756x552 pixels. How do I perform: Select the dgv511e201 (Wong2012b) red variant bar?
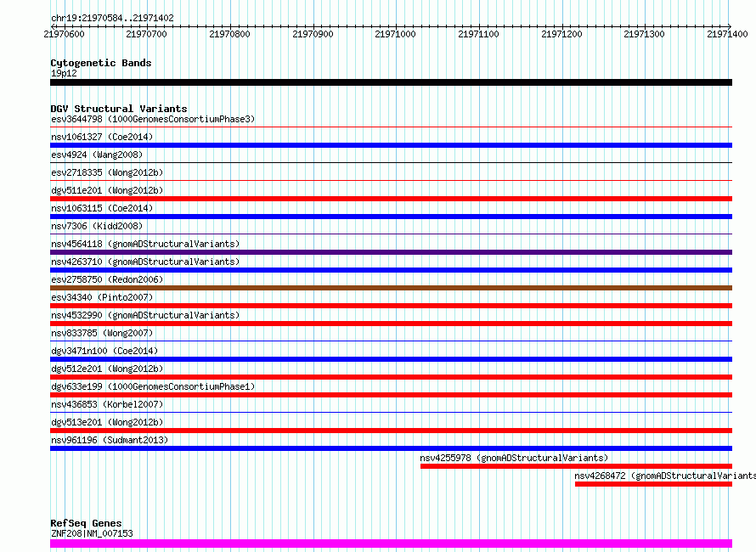pos(391,199)
